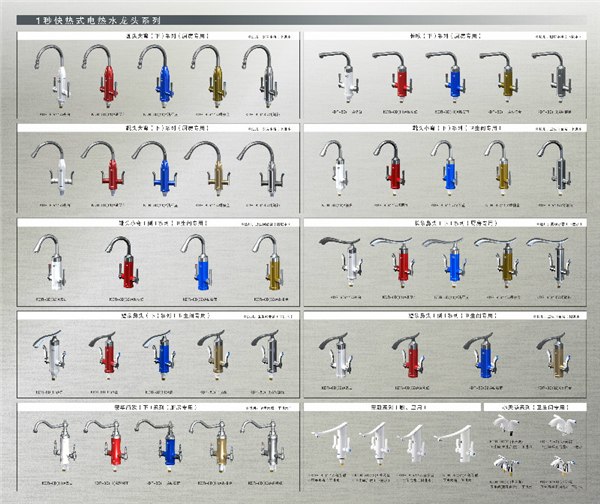The width and height of the screenshot is (600, 504).
Task: Select gold ringed-tip gooseneck faucet in top-left panel
Action: pyautogui.click(x=209, y=76)
